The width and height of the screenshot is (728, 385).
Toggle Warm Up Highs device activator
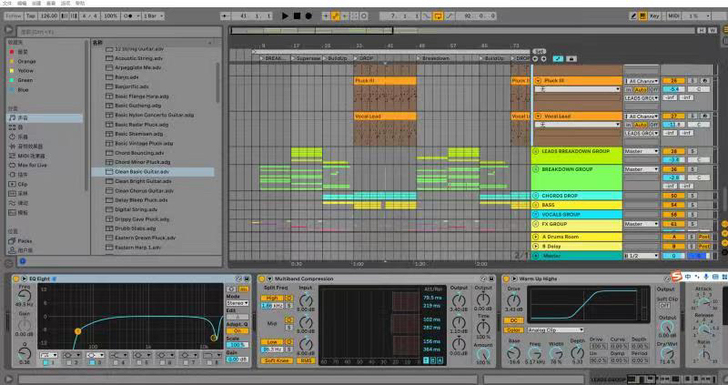[506, 279]
